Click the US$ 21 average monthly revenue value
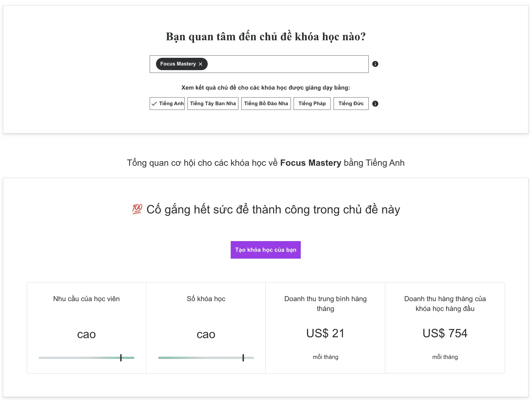532x400 pixels. click(x=325, y=333)
